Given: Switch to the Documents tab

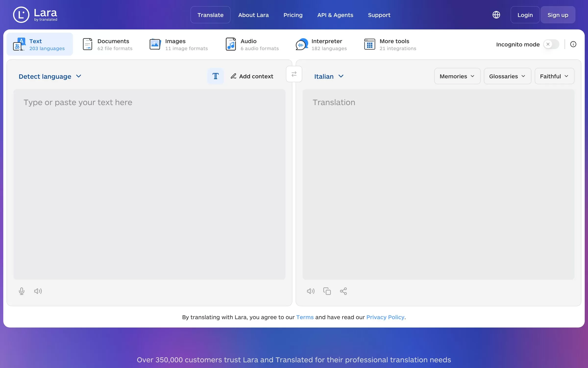Looking at the screenshot, I should [107, 44].
